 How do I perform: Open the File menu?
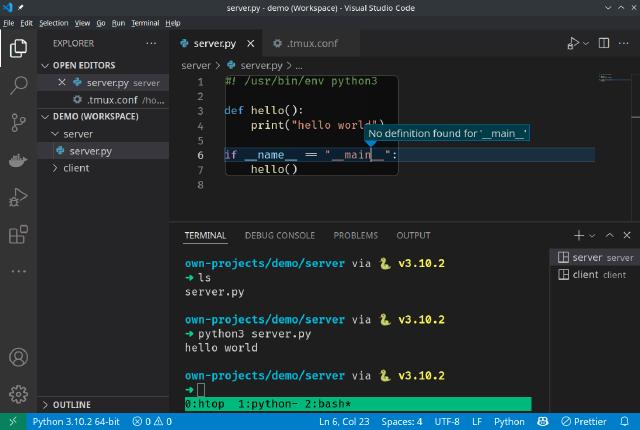(x=9, y=23)
